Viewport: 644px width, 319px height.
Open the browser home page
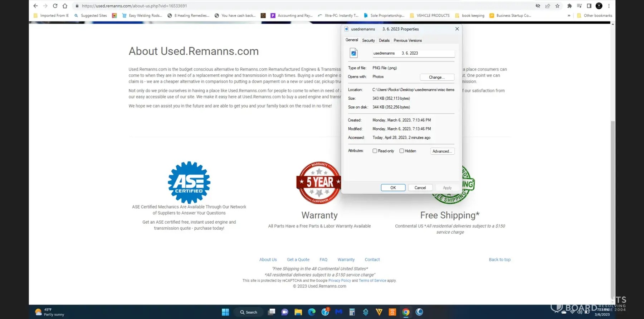point(65,6)
